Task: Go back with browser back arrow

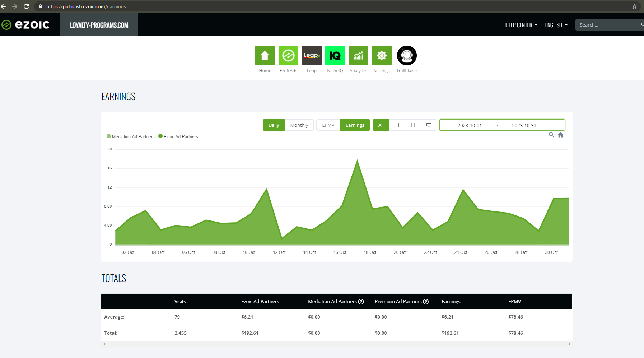Action: [4, 6]
